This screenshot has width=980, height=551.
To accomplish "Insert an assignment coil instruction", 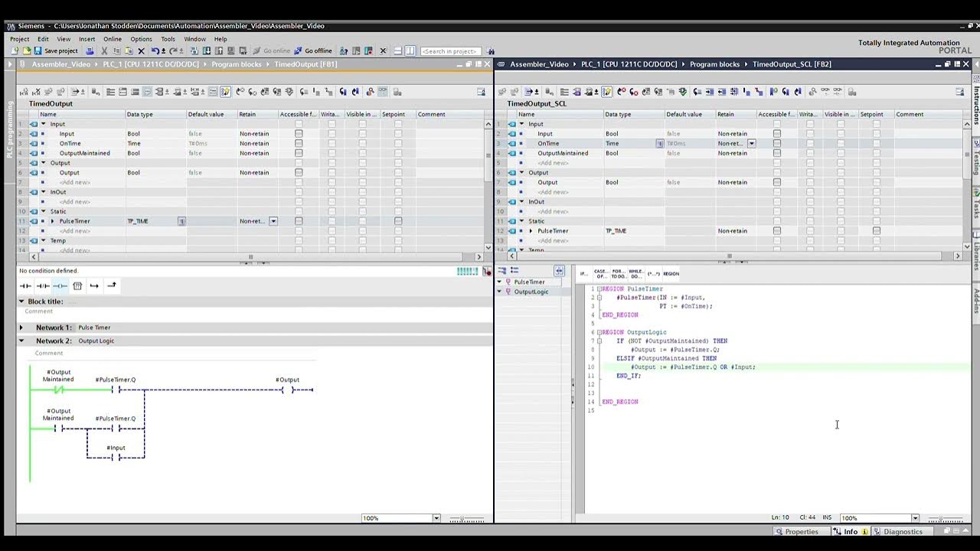I will click(60, 285).
